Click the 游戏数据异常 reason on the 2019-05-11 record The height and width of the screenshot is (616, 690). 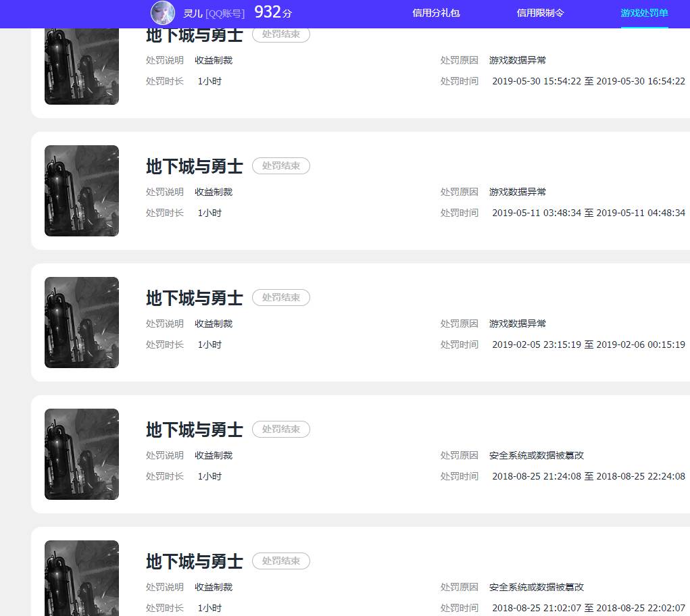tap(518, 192)
